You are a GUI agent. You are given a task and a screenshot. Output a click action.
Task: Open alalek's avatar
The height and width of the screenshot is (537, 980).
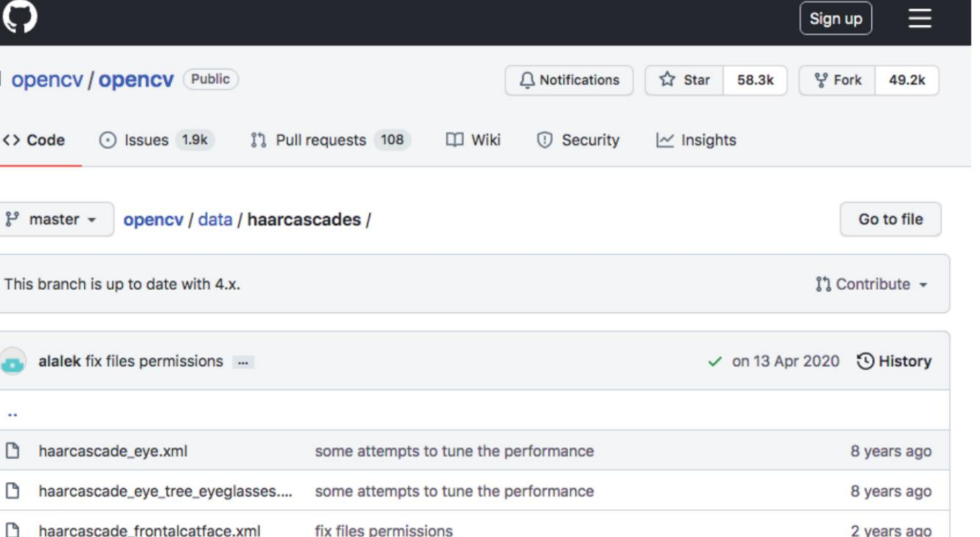[13, 362]
